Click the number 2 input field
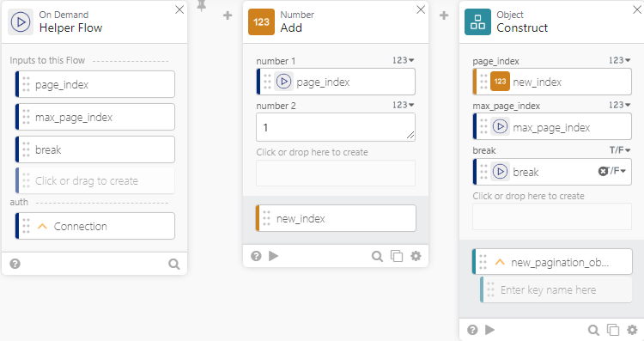644x341 pixels. pyautogui.click(x=336, y=127)
